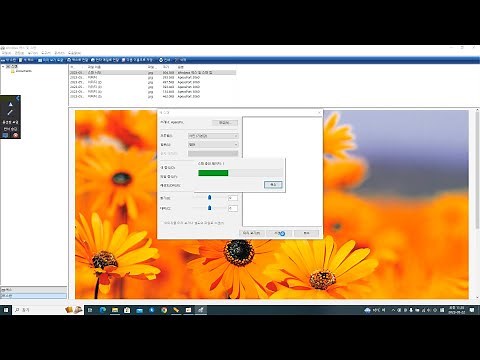Open the 도구 (Tools) menu
This screenshot has width=480, height=360.
(46, 53)
